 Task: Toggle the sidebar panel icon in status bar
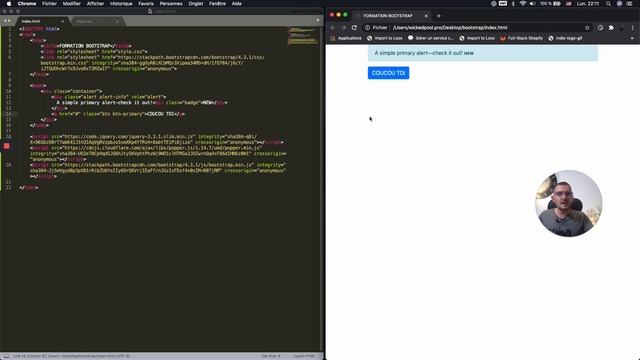coord(6,356)
